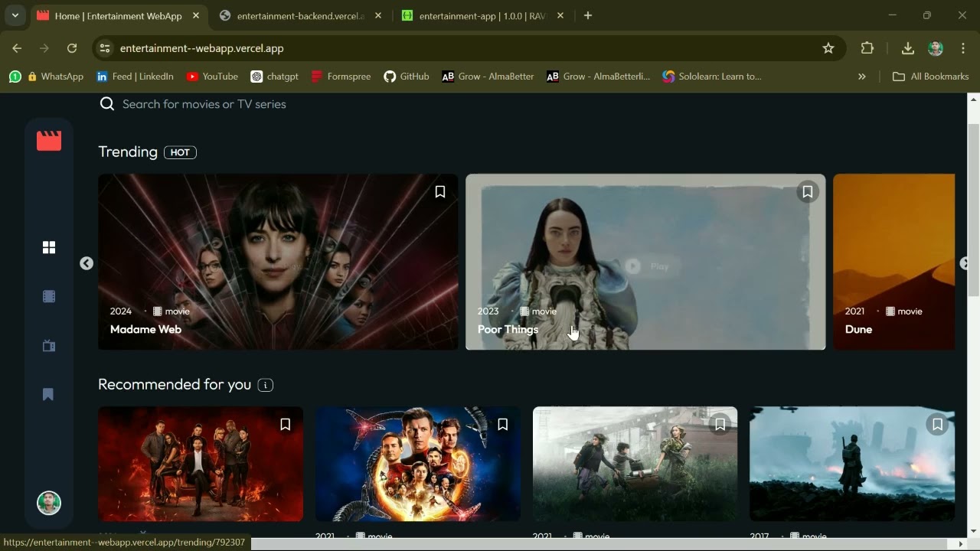
Task: Open the Formspree bookmark
Action: [341, 77]
